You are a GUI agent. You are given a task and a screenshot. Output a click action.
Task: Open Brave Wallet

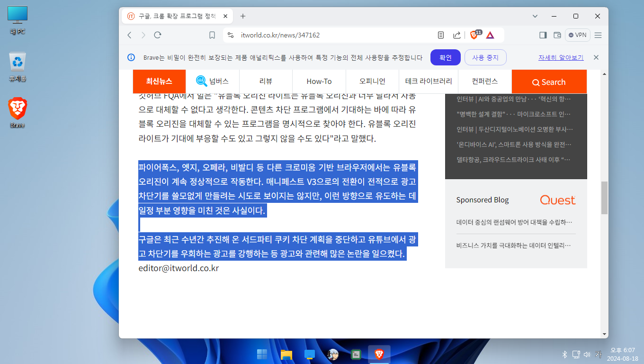tap(557, 35)
